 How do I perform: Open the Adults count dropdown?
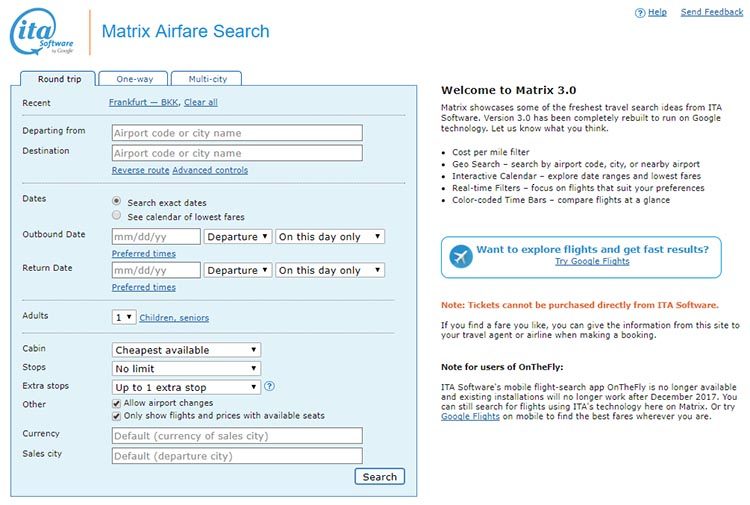click(x=123, y=317)
